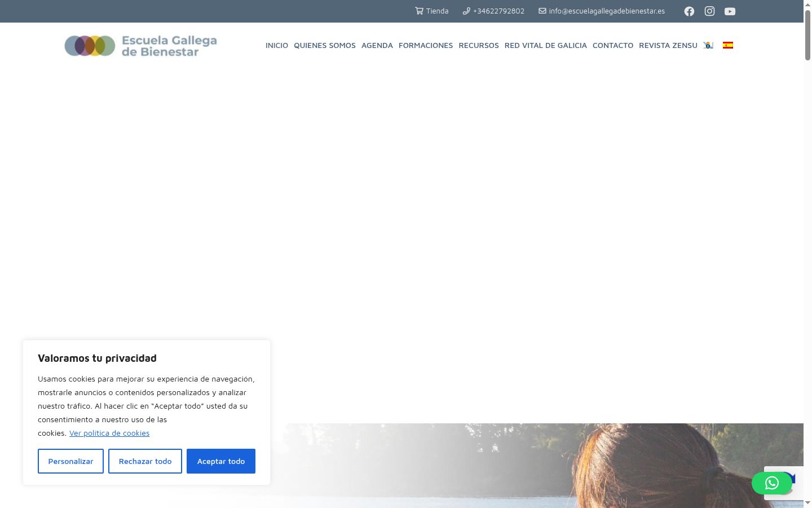Open the WhatsApp chat floating button
This screenshot has height=508, width=812.
(x=772, y=483)
